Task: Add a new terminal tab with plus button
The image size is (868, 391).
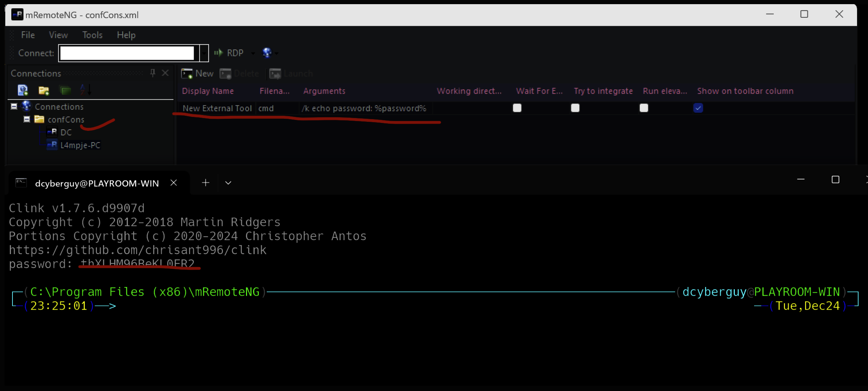Action: coord(205,183)
